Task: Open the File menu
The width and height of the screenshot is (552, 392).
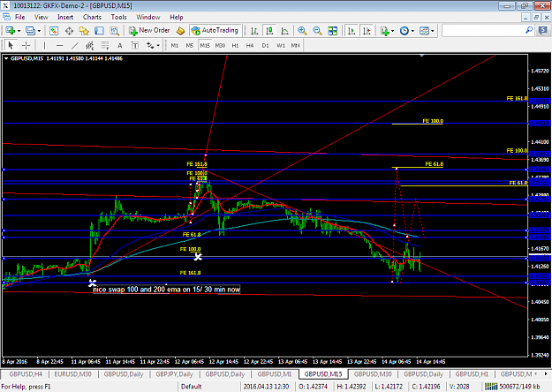Action: pos(19,17)
